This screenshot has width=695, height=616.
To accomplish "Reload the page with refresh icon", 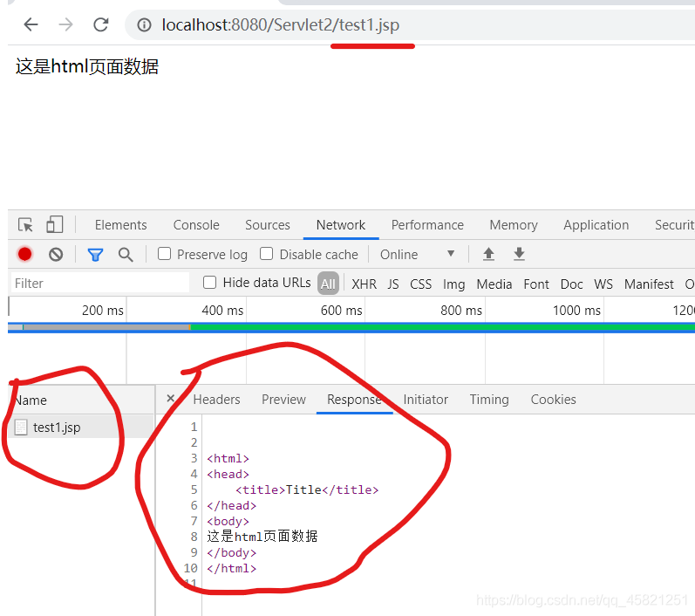I will (x=101, y=24).
